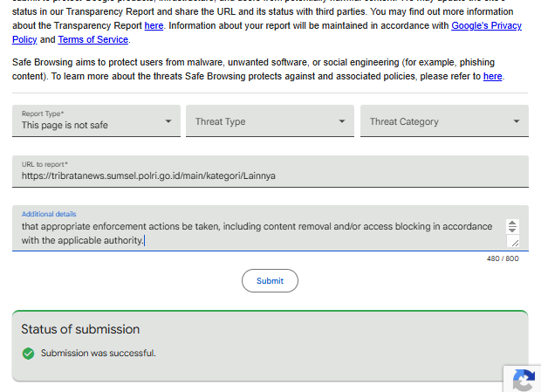This screenshot has width=541, height=392.
Task: Expand the Threat Type dropdown
Action: pyautogui.click(x=270, y=120)
